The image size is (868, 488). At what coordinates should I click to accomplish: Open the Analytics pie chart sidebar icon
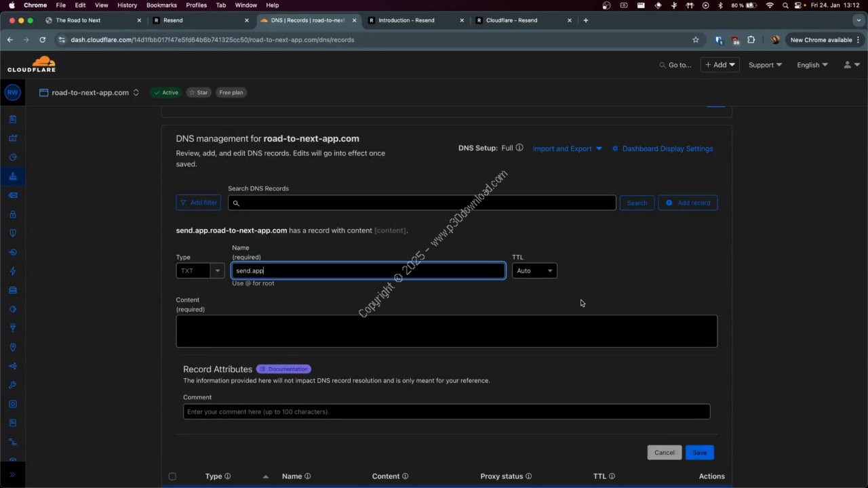click(12, 157)
